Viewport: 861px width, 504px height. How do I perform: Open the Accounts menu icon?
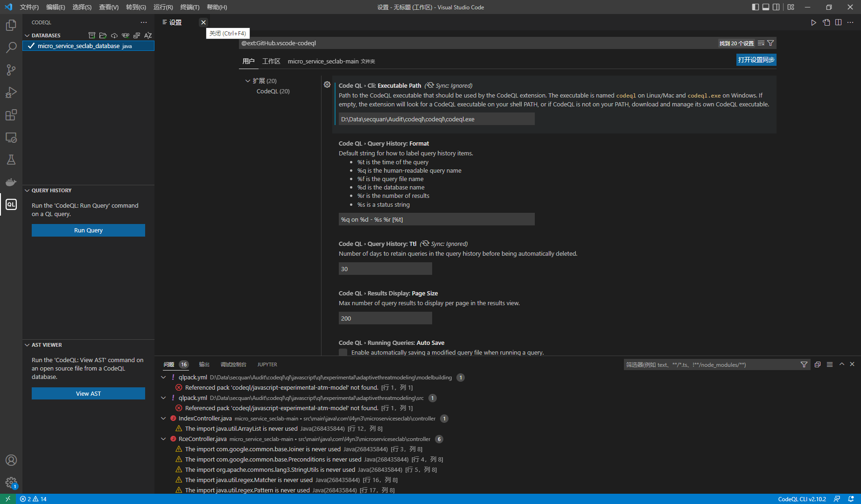pos(11,460)
